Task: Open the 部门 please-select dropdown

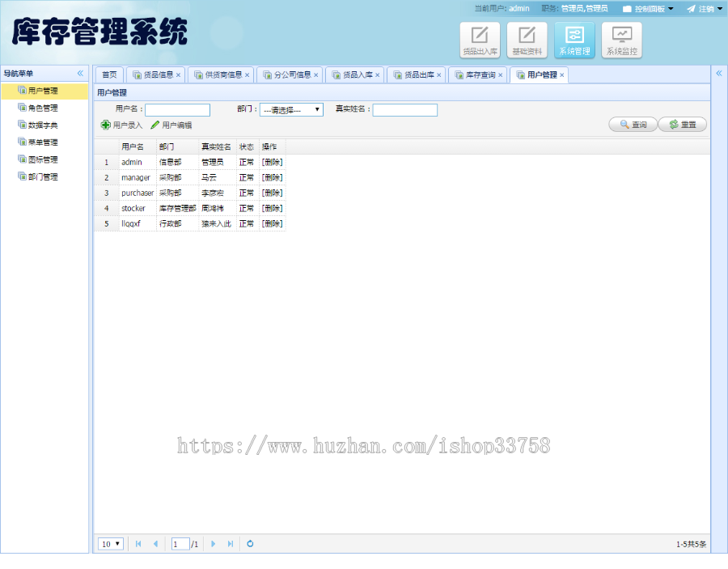Action: (x=290, y=109)
